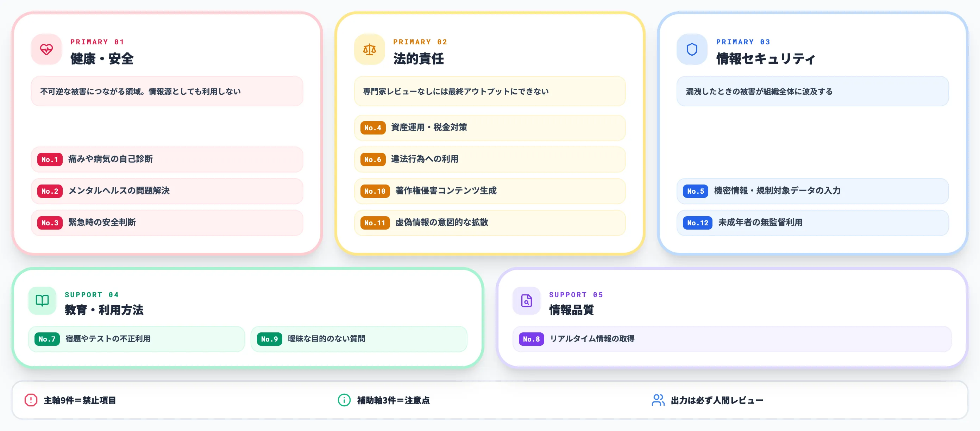Click the shield icon for 情報セキュリティ
This screenshot has width=980, height=431.
(x=692, y=49)
